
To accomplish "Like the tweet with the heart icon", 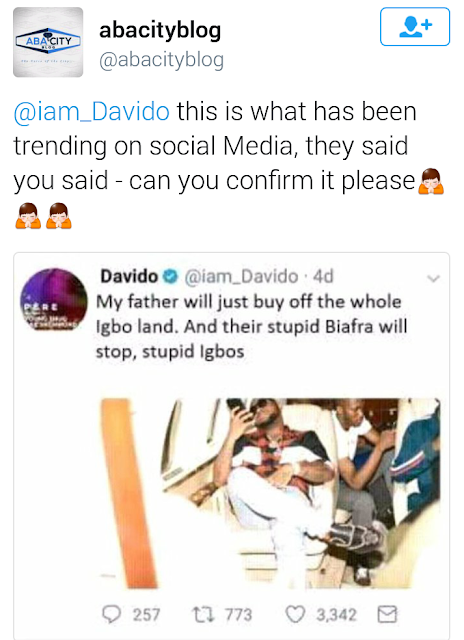I will coord(295,614).
